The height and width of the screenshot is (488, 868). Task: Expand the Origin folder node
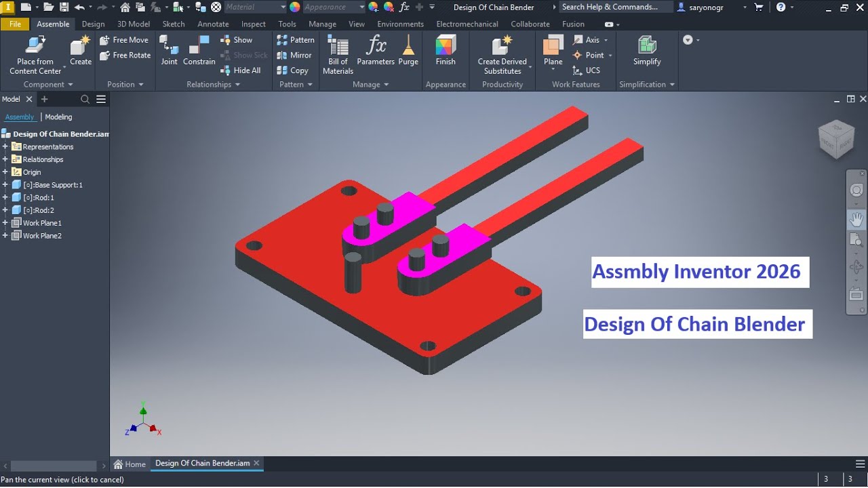pos(5,172)
